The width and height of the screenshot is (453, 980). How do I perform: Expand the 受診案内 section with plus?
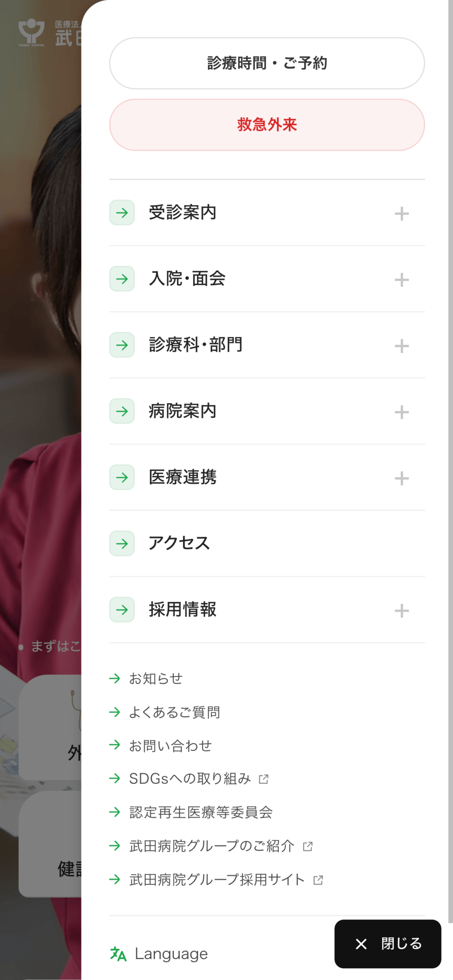[402, 214]
